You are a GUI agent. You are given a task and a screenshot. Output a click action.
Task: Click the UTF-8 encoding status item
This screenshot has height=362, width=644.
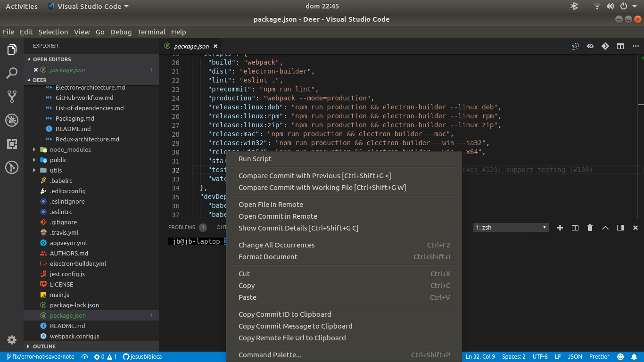[540, 357]
